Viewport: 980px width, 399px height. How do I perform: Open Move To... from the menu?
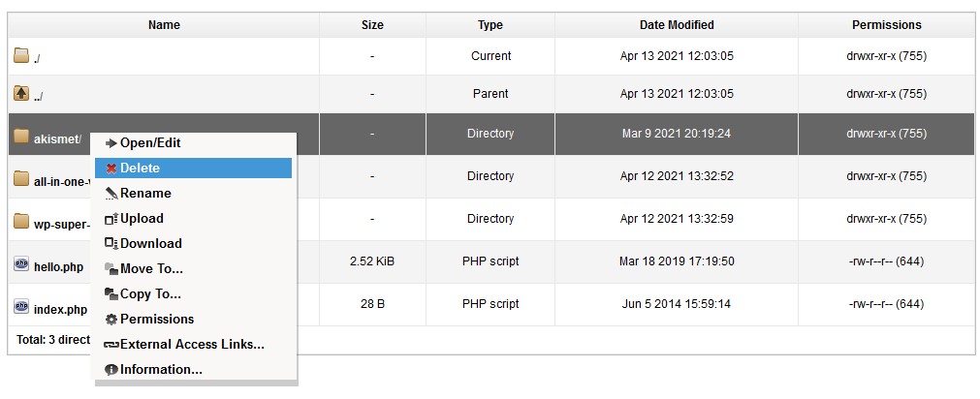tap(193, 269)
